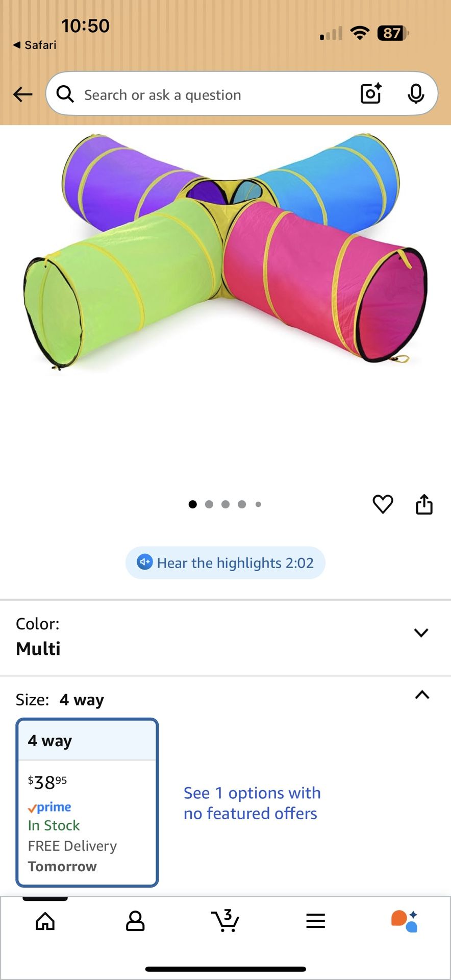Open the shopping cart with 3 items
This screenshot has width=451, height=980.
[x=225, y=920]
